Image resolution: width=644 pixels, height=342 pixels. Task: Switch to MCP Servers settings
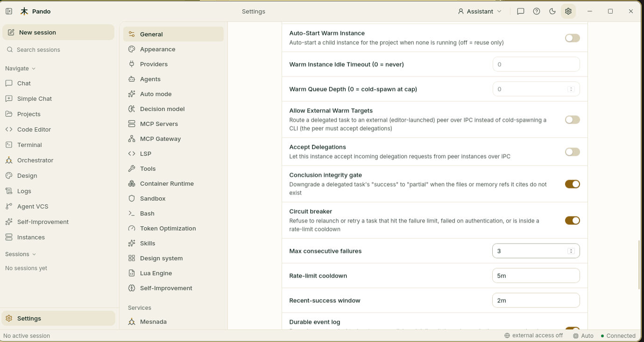point(173,124)
